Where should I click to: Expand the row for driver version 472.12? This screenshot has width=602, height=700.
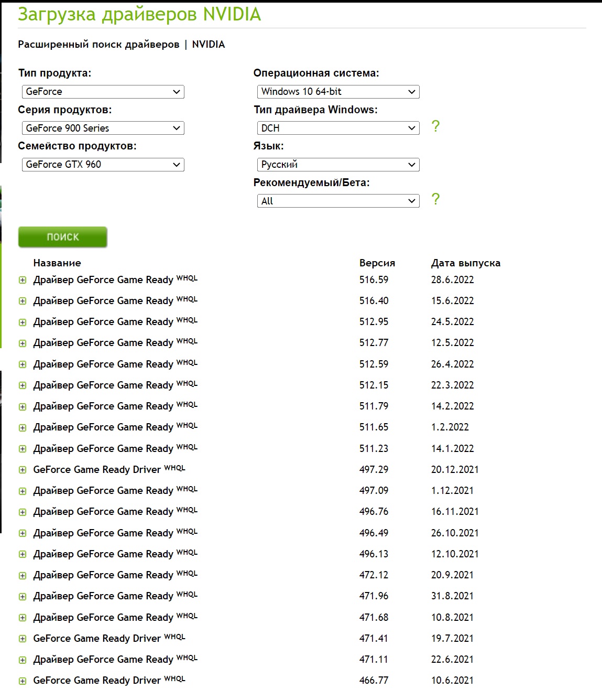pyautogui.click(x=23, y=576)
